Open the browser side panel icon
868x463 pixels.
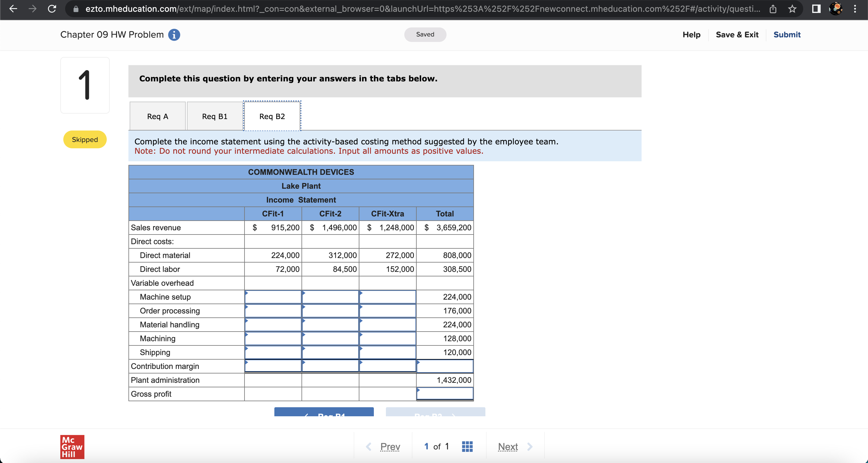tap(816, 9)
